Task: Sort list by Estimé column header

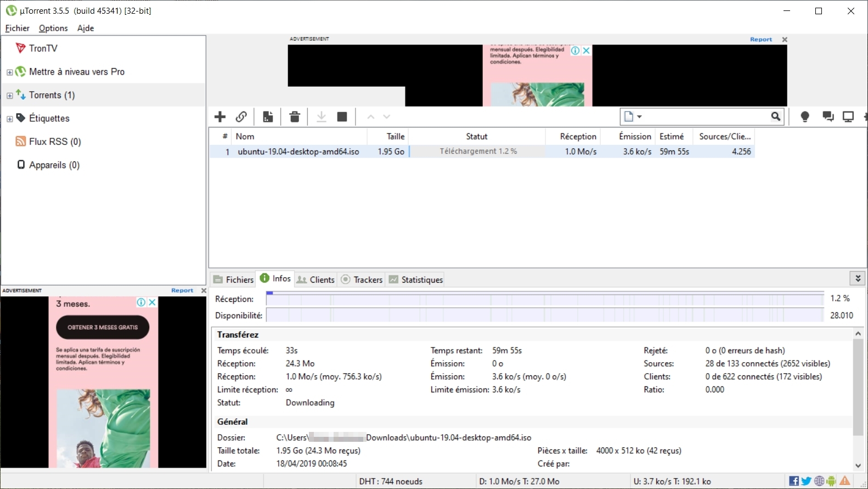Action: click(x=674, y=136)
